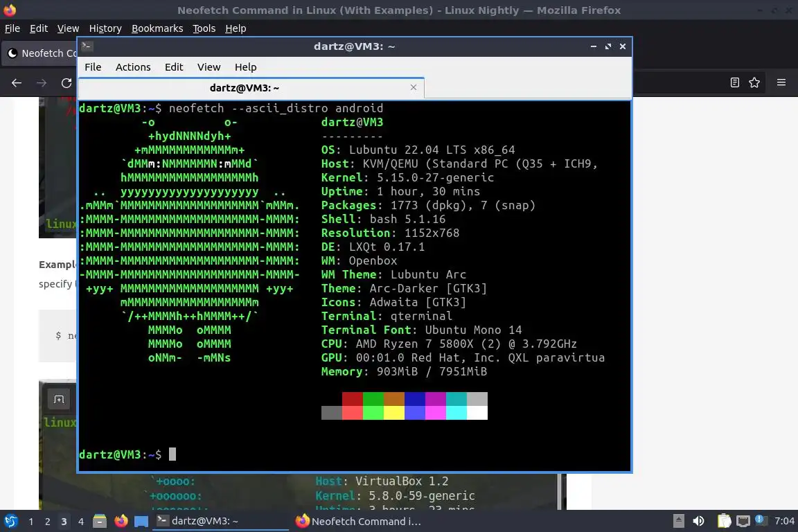Open the terminal Help menu
The height and width of the screenshot is (532, 798).
[x=245, y=67]
